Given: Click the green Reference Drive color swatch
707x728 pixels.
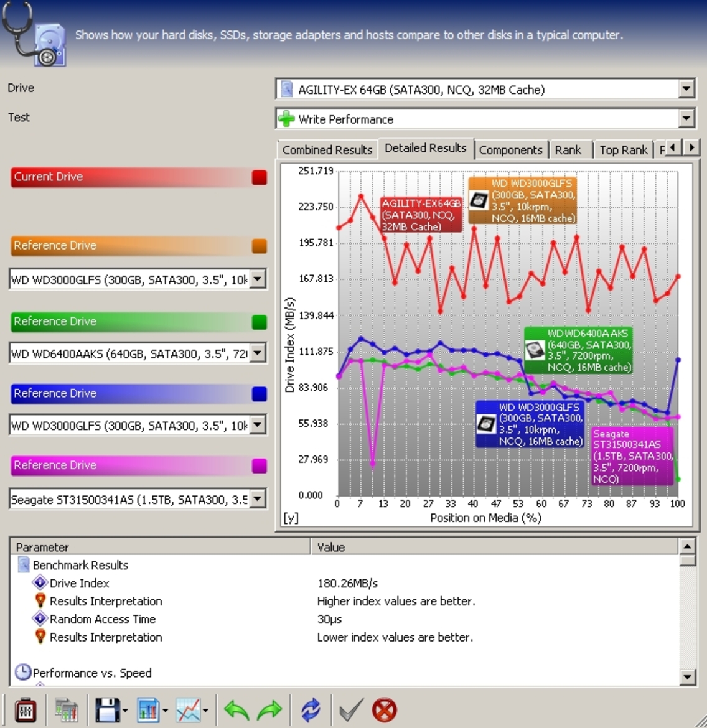Looking at the screenshot, I should tap(259, 322).
